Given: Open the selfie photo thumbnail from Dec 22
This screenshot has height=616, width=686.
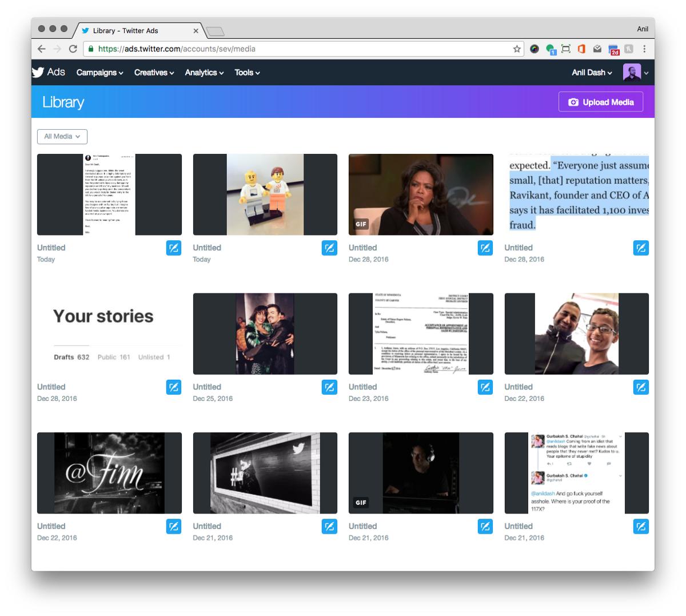Looking at the screenshot, I should coord(576,333).
